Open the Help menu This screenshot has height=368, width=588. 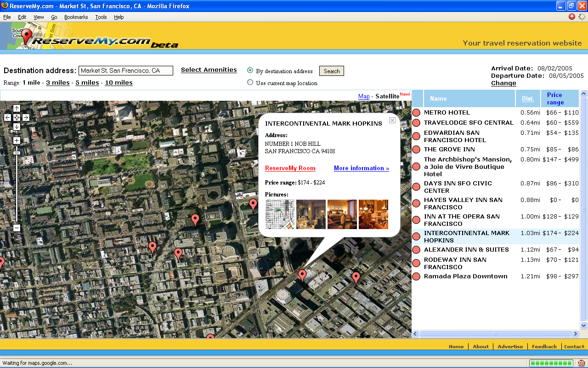click(119, 17)
